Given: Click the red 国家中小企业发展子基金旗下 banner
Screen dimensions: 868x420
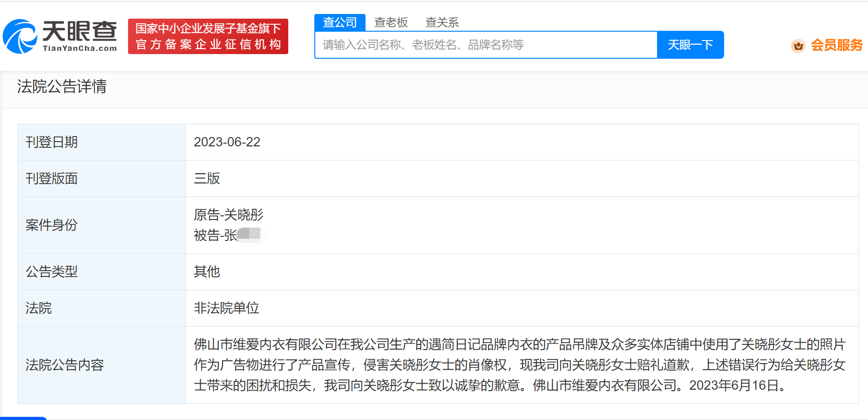Looking at the screenshot, I should (x=208, y=36).
